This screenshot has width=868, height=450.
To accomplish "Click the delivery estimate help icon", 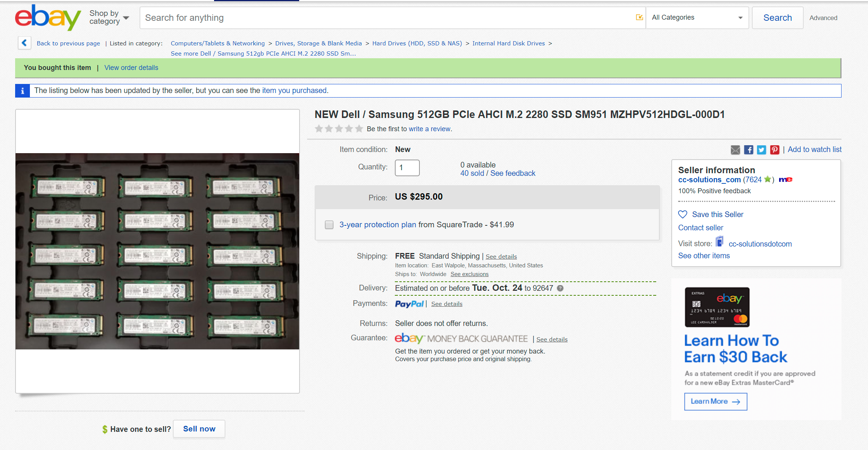I will coord(560,288).
